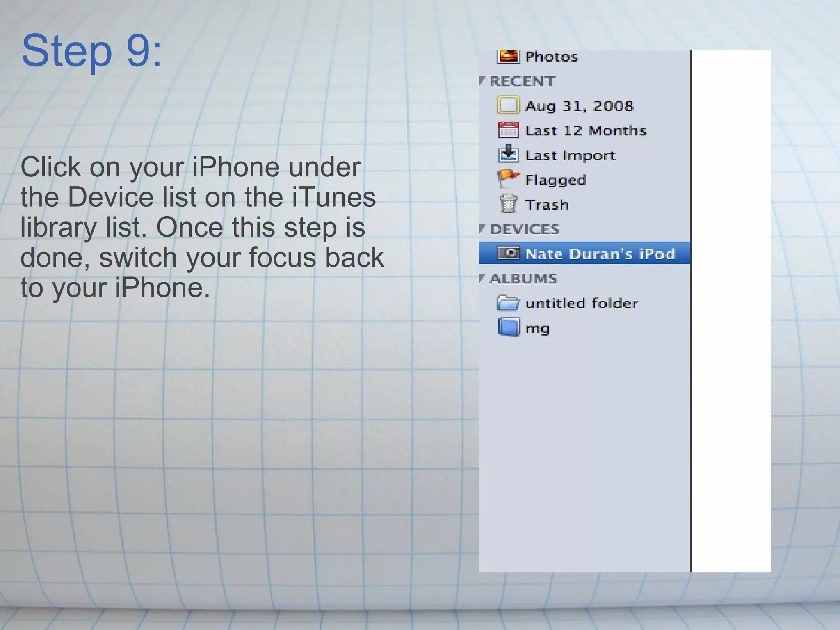Screen dimensions: 840x630
Task: Collapse the RECENT section triangle
Action: click(x=482, y=81)
